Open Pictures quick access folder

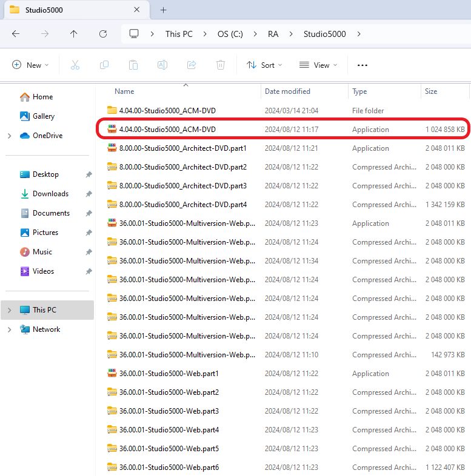(39, 233)
